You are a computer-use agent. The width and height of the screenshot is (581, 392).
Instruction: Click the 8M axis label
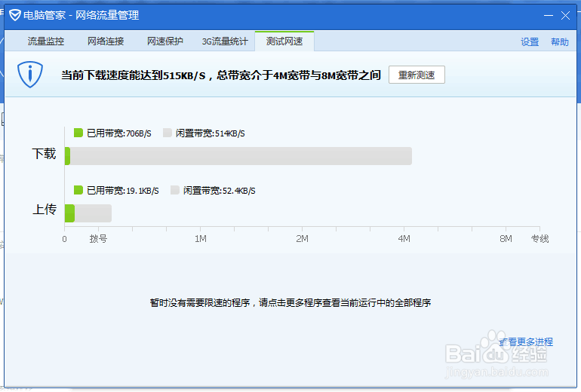[x=506, y=239]
